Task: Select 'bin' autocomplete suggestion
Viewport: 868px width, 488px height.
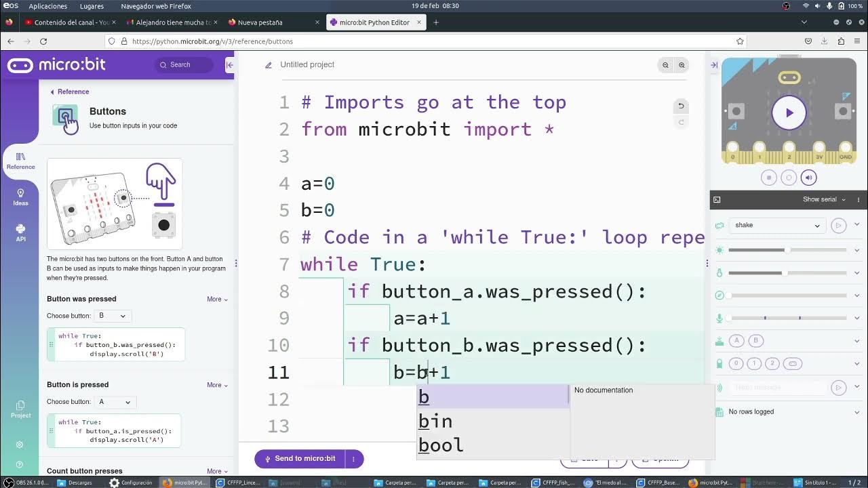Action: [492, 421]
